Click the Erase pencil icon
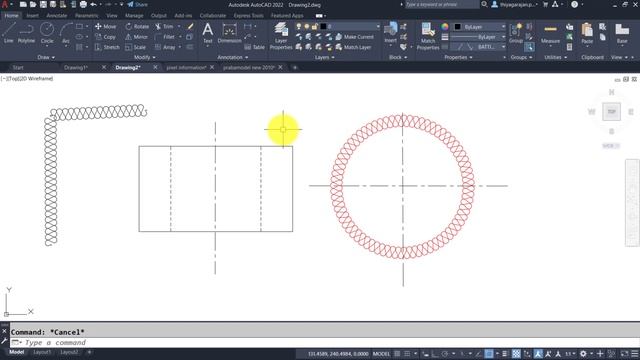Viewport: 640px width, 360px height. tap(190, 27)
